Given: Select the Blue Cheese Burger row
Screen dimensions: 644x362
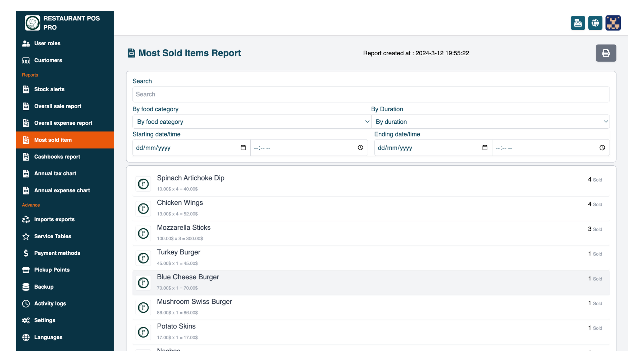Looking at the screenshot, I should [371, 283].
